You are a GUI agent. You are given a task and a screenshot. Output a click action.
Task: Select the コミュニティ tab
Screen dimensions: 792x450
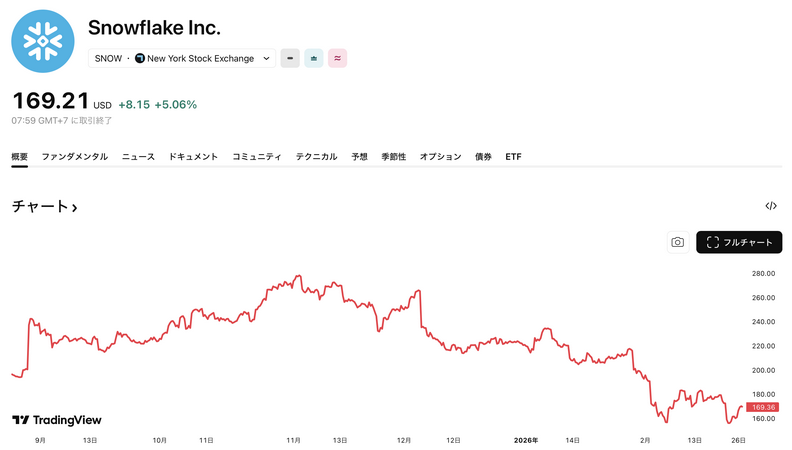[x=256, y=157]
